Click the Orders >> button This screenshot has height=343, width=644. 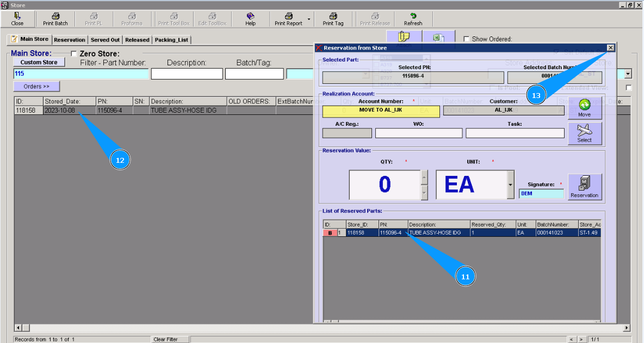coord(36,86)
